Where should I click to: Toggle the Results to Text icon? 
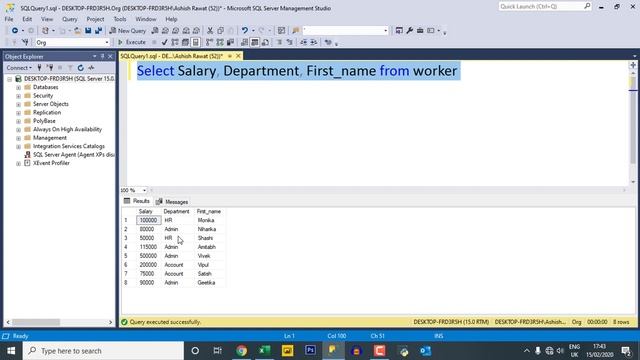pyautogui.click(x=244, y=42)
